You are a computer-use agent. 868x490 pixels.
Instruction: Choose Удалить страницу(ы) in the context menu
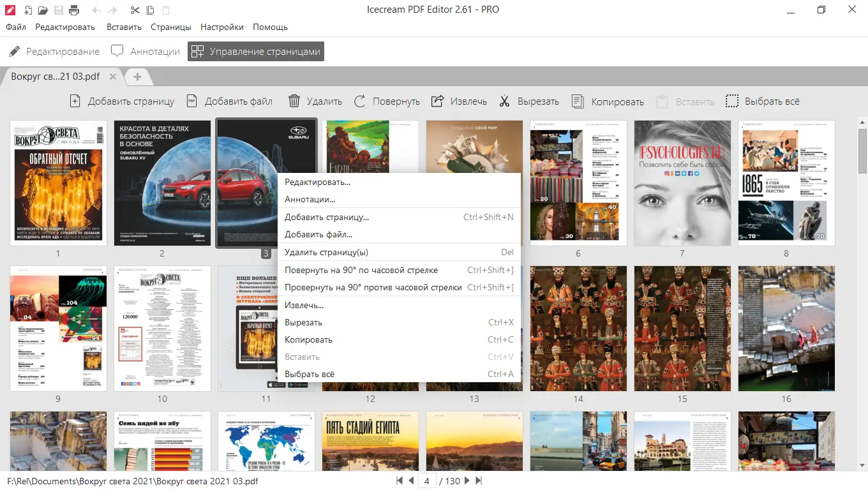(399, 252)
